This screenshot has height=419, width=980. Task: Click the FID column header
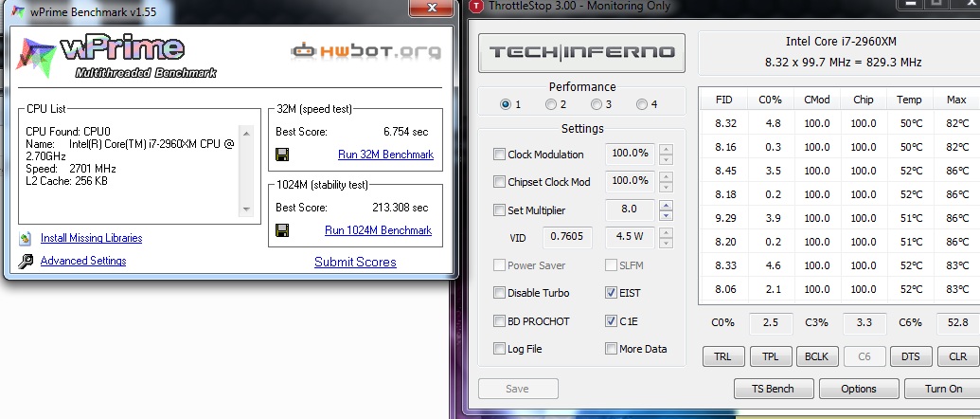coord(723,100)
